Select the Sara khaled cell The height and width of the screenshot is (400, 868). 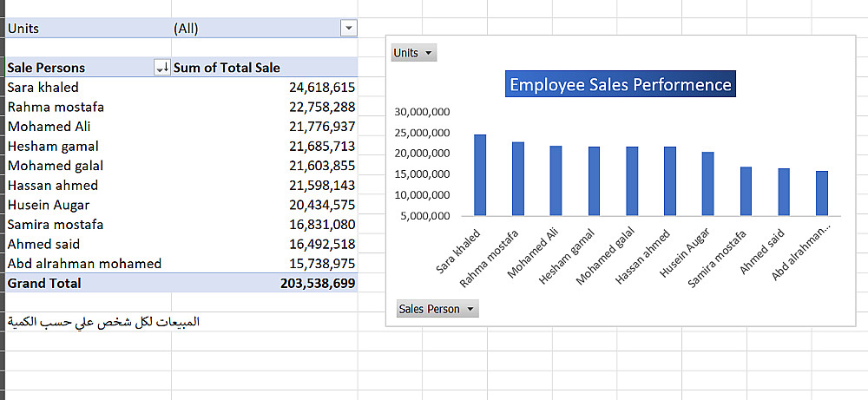(x=43, y=88)
